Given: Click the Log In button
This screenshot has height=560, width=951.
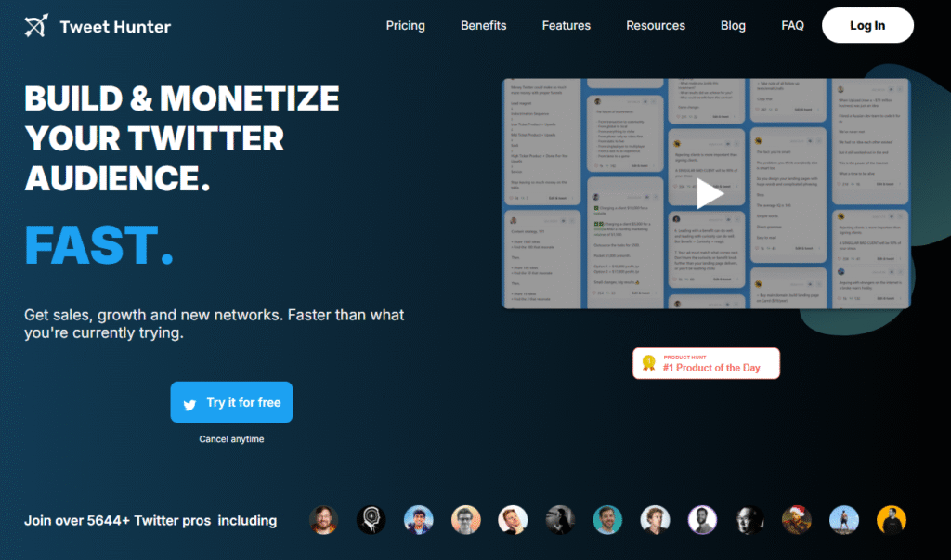Looking at the screenshot, I should click(867, 25).
